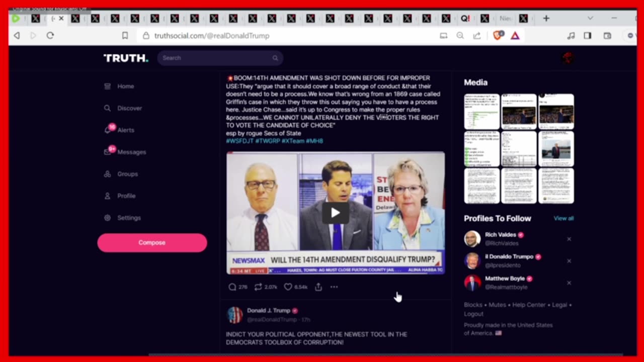Screen dimensions: 644x362
Task: Open the first thumbnail in bottom Media row
Action: (x=481, y=186)
